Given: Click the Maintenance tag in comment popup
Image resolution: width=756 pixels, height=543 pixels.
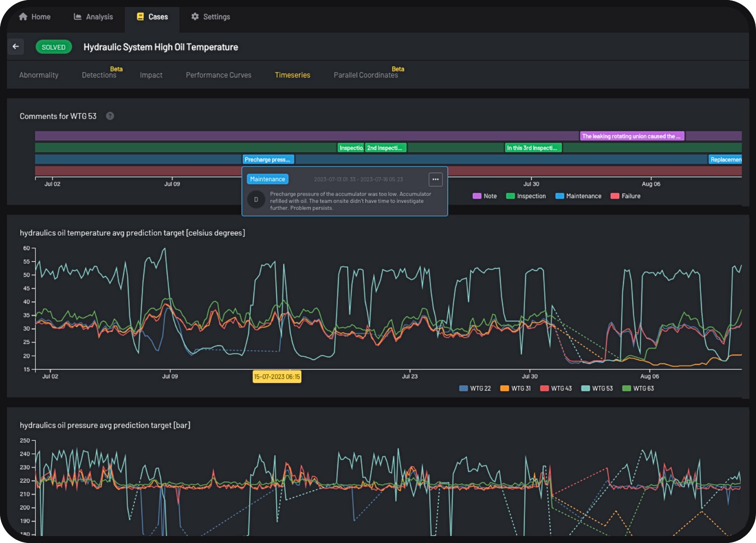Looking at the screenshot, I should point(267,179).
